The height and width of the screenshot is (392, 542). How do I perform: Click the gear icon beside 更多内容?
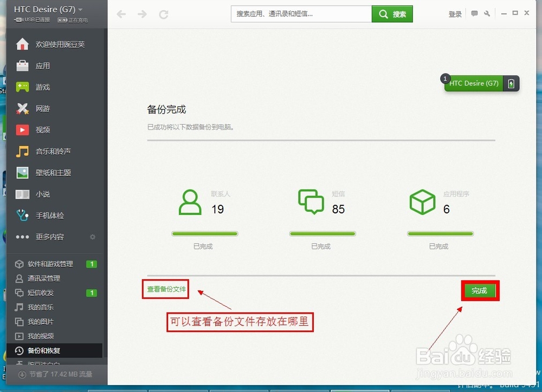pyautogui.click(x=93, y=237)
